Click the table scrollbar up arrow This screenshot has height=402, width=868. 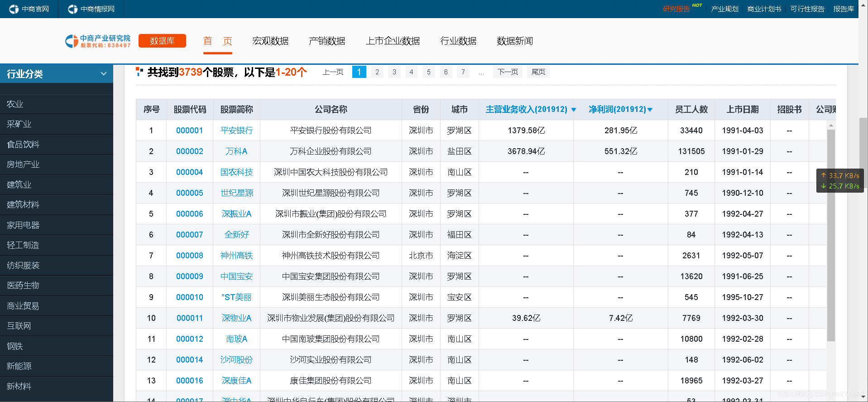(x=831, y=125)
